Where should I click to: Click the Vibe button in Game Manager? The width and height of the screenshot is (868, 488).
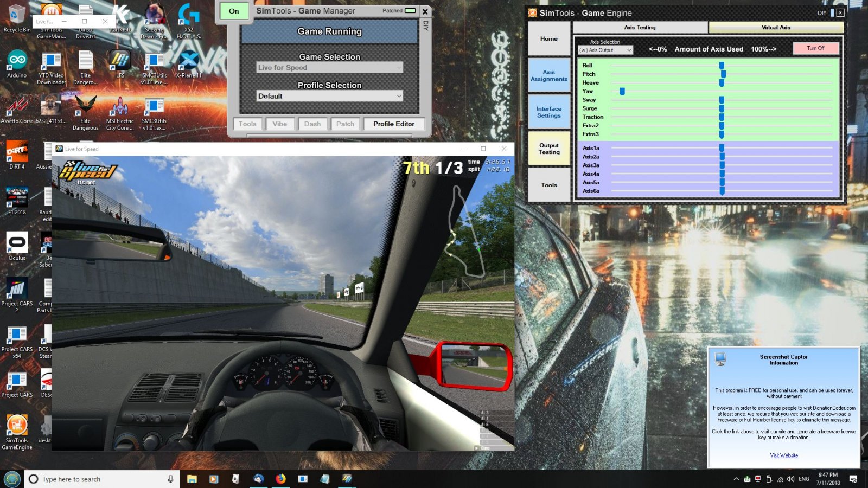[x=280, y=124]
